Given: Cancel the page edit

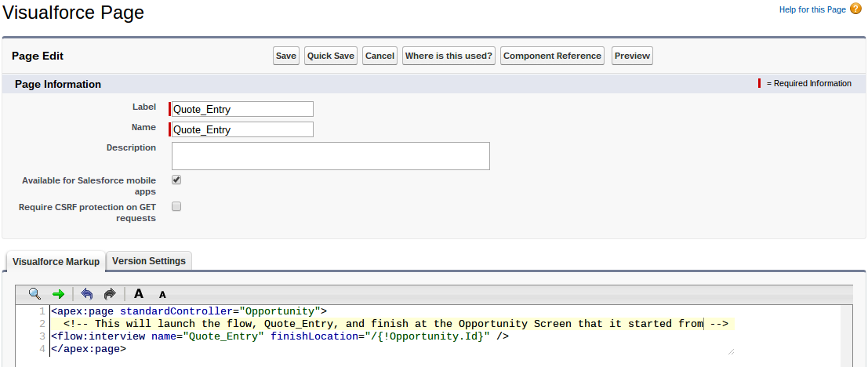Looking at the screenshot, I should coord(380,56).
